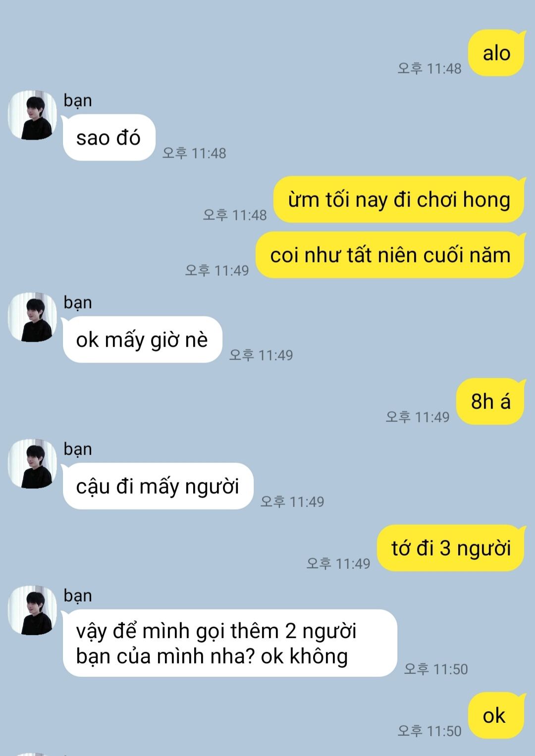Tap the 오후 11:50 timestamp beside the last 'ok'

pos(429,731)
